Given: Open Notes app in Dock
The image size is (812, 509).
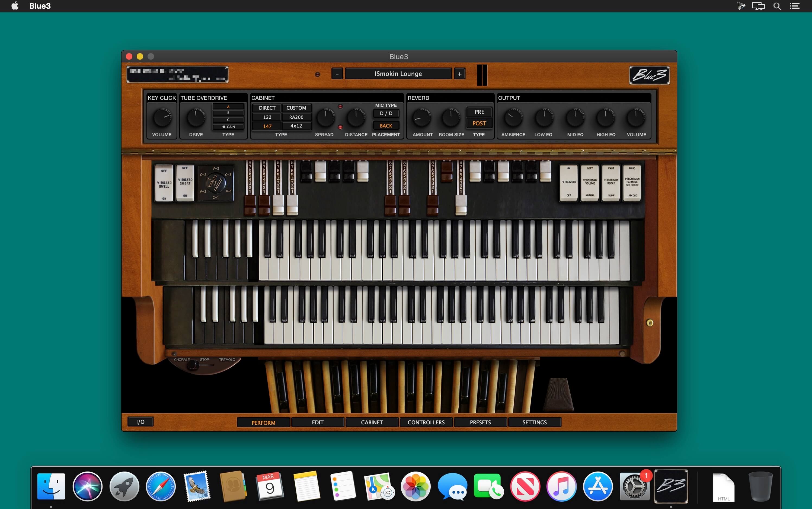Looking at the screenshot, I should click(x=306, y=486).
